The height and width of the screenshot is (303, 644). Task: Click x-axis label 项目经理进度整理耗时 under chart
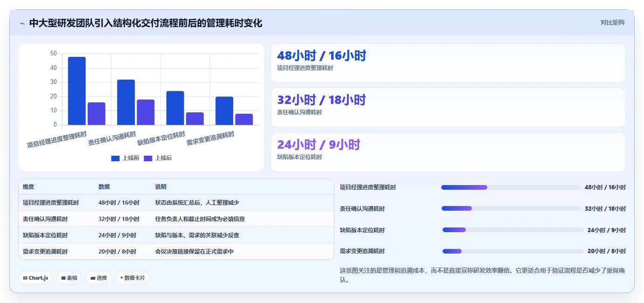56,139
